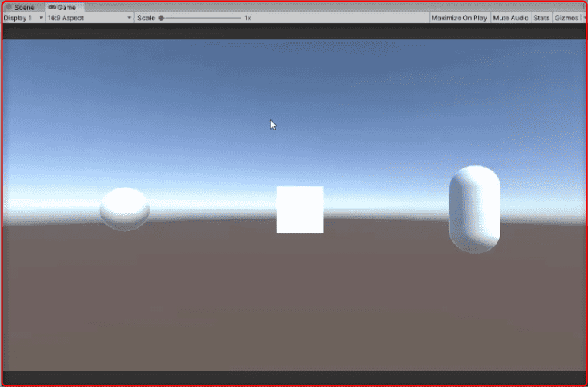Image resolution: width=588 pixels, height=387 pixels.
Task: Click the Scale slider handle
Action: (161, 18)
